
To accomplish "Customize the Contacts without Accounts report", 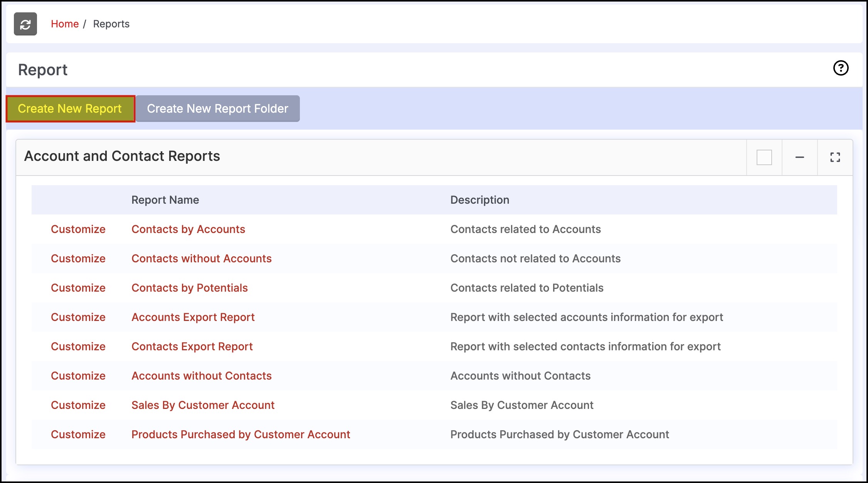I will 78,258.
